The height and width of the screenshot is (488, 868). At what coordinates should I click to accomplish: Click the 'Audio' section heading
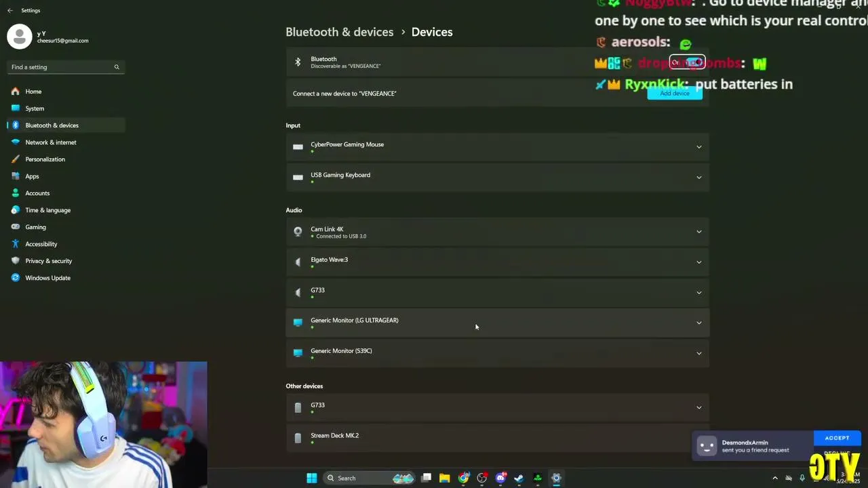(294, 210)
